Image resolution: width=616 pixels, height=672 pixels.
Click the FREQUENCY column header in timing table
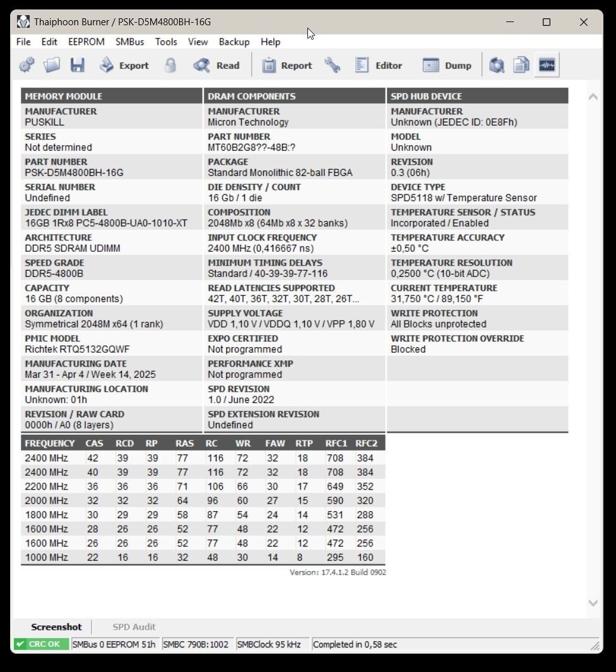click(x=50, y=443)
